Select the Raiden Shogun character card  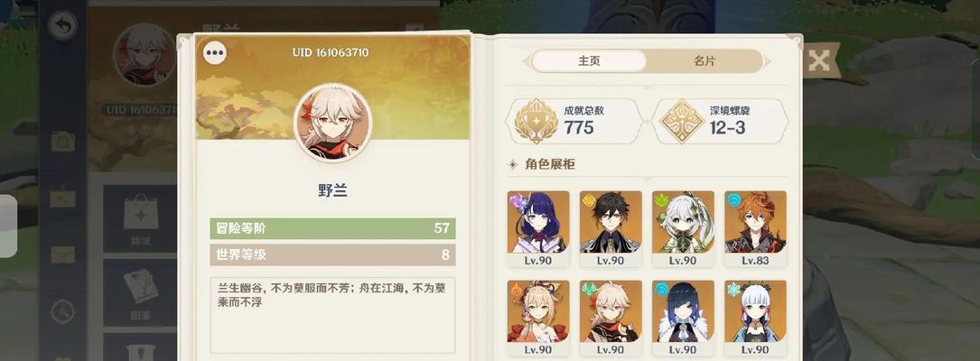538,229
